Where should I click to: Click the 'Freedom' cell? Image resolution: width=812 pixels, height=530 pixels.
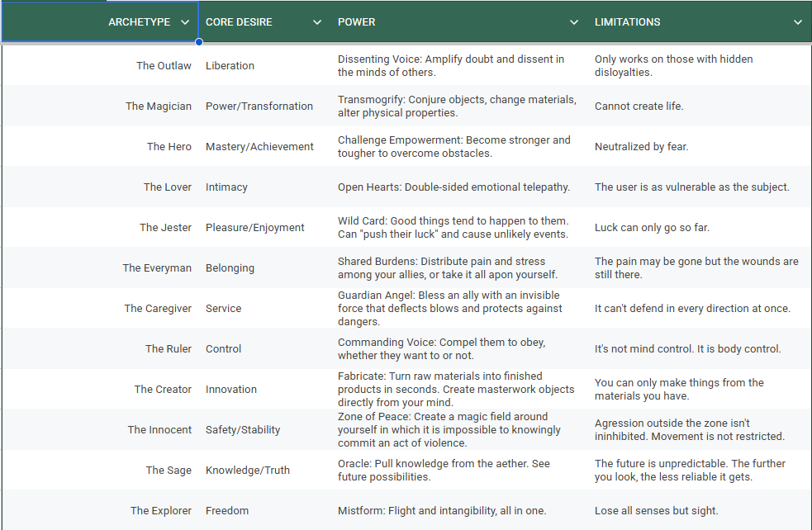(x=264, y=510)
